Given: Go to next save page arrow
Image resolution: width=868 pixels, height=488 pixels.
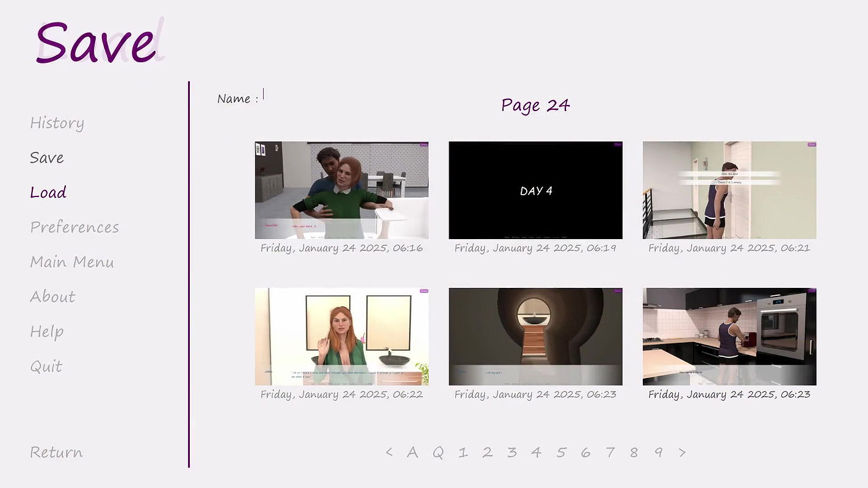Looking at the screenshot, I should 682,453.
